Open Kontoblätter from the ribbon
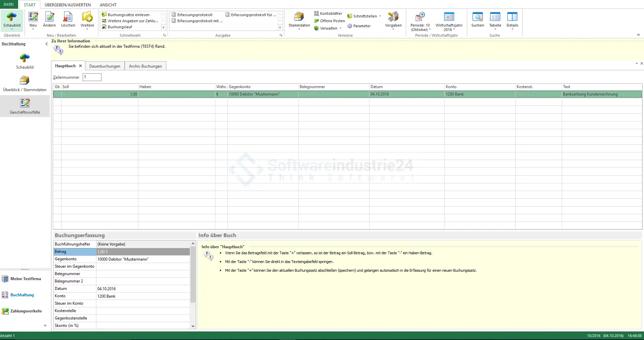 click(x=328, y=13)
